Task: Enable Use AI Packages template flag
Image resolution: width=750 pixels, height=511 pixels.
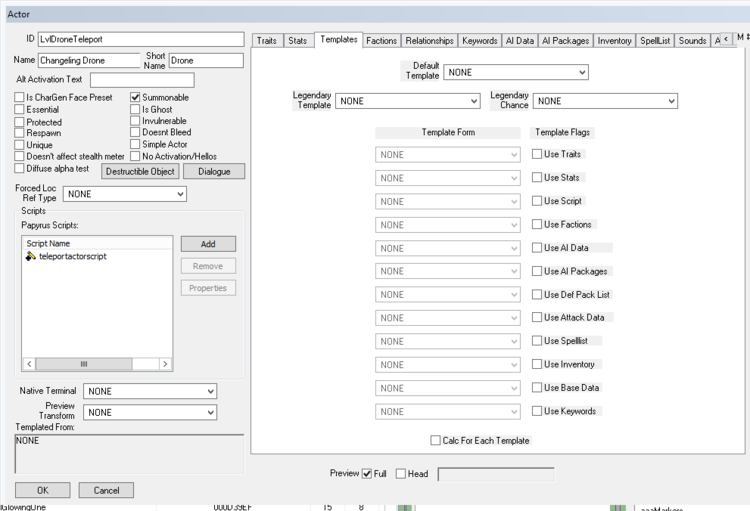Action: point(537,271)
